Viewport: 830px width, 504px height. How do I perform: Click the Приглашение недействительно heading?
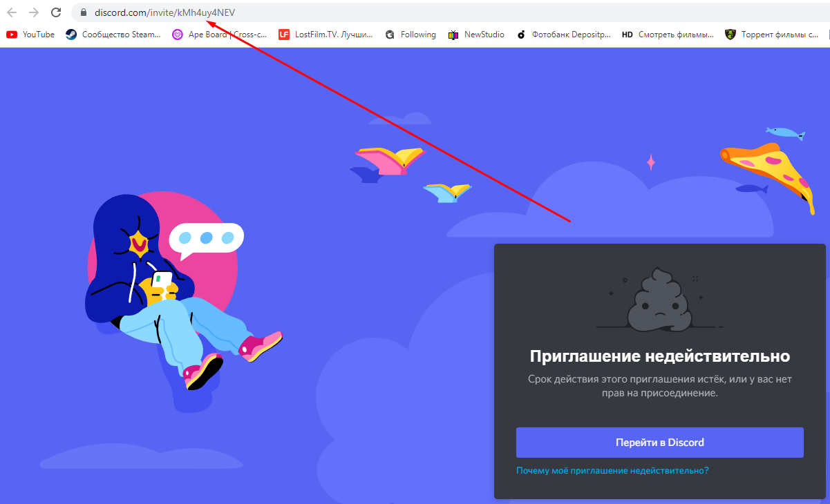pyautogui.click(x=660, y=357)
